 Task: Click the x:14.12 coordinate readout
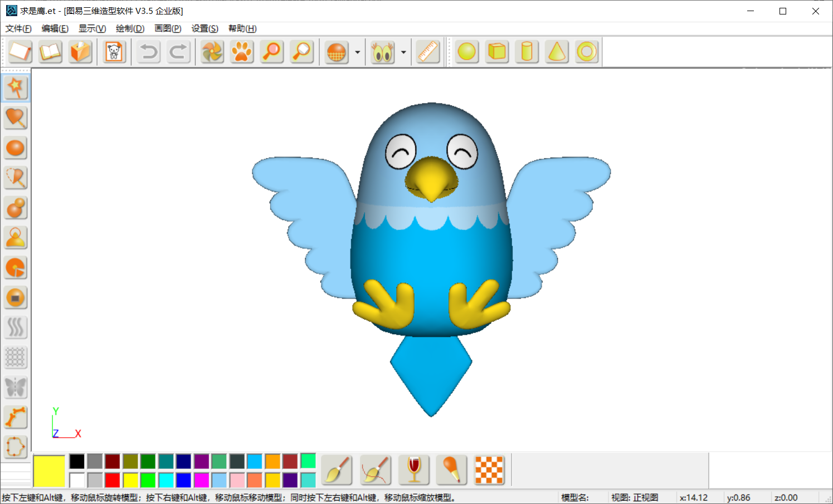[694, 497]
